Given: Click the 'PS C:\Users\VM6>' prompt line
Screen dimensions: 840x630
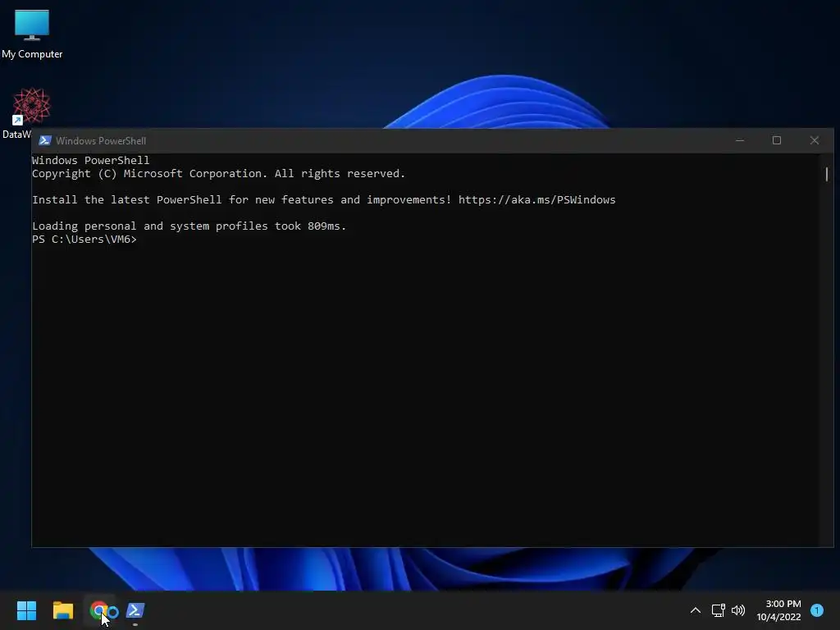Looking at the screenshot, I should (84, 240).
